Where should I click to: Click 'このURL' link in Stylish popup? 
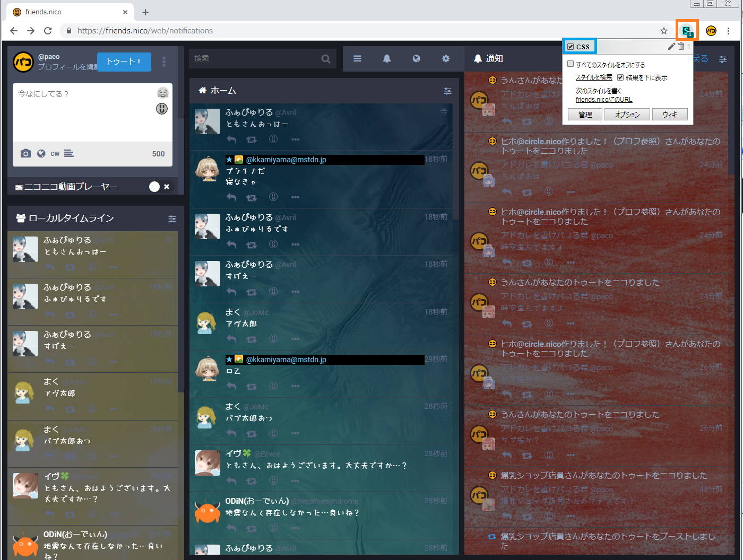pyautogui.click(x=622, y=100)
